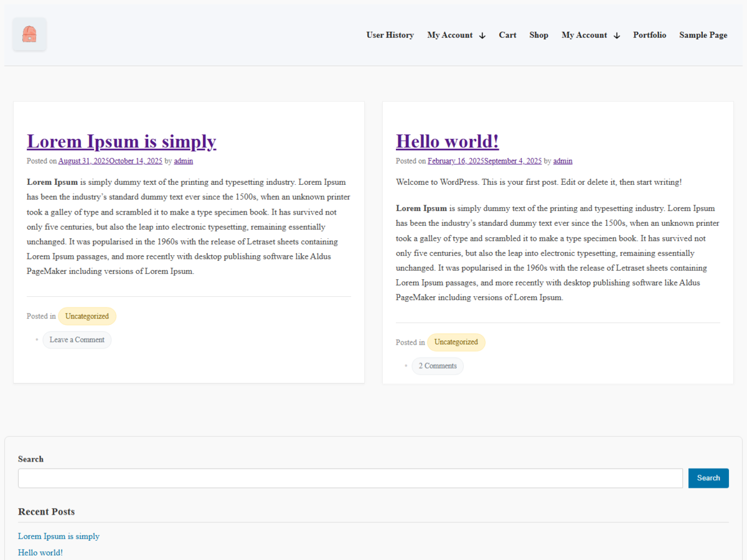The height and width of the screenshot is (560, 747).
Task: Open Uncategorized category under Lorem Ipsum post
Action: point(87,316)
